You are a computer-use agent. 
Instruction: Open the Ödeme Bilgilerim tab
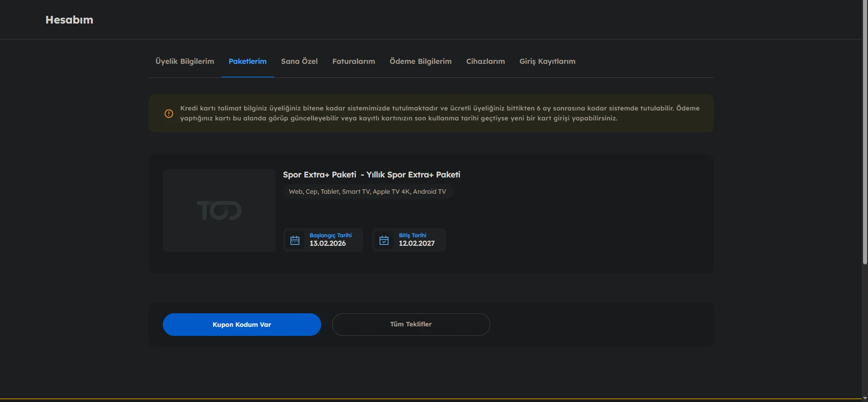[421, 62]
